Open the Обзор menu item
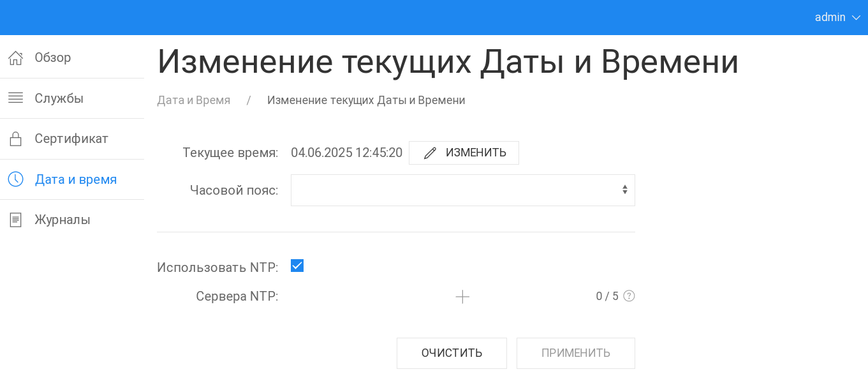 pos(53,58)
